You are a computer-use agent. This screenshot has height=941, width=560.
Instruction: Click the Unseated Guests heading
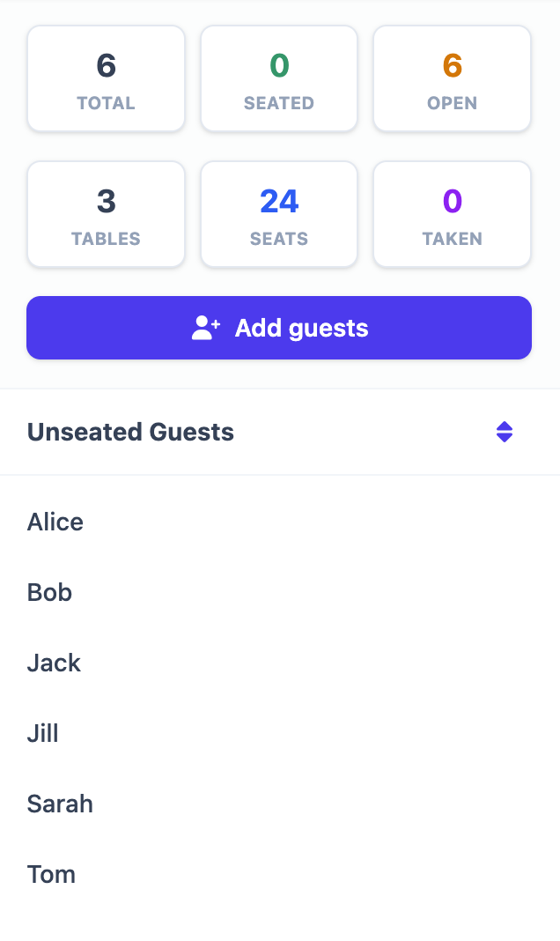point(130,432)
